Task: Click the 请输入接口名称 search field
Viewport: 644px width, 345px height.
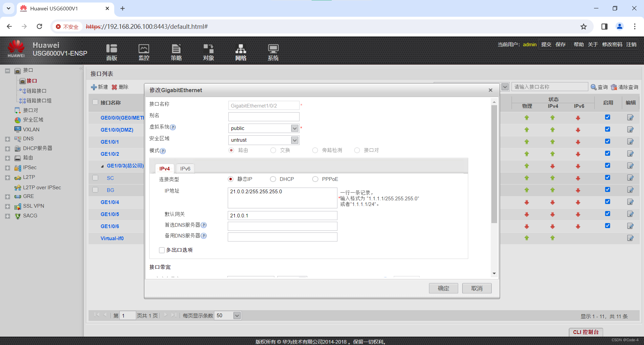Action: tap(550, 87)
